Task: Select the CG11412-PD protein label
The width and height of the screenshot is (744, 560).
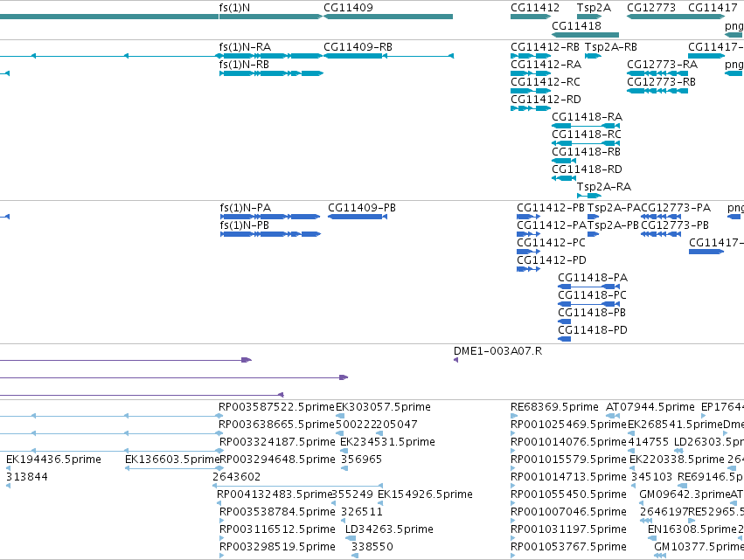Action: pyautogui.click(x=552, y=259)
